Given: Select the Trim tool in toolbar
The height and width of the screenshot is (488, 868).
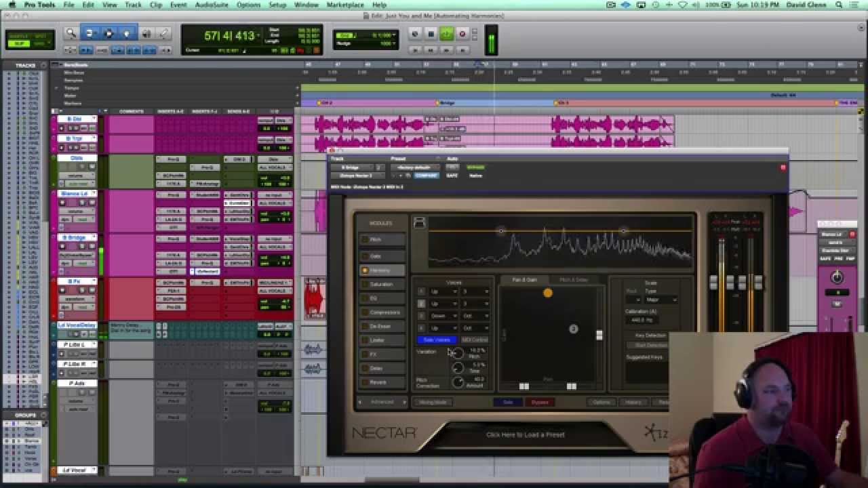Looking at the screenshot, I should (x=90, y=33).
